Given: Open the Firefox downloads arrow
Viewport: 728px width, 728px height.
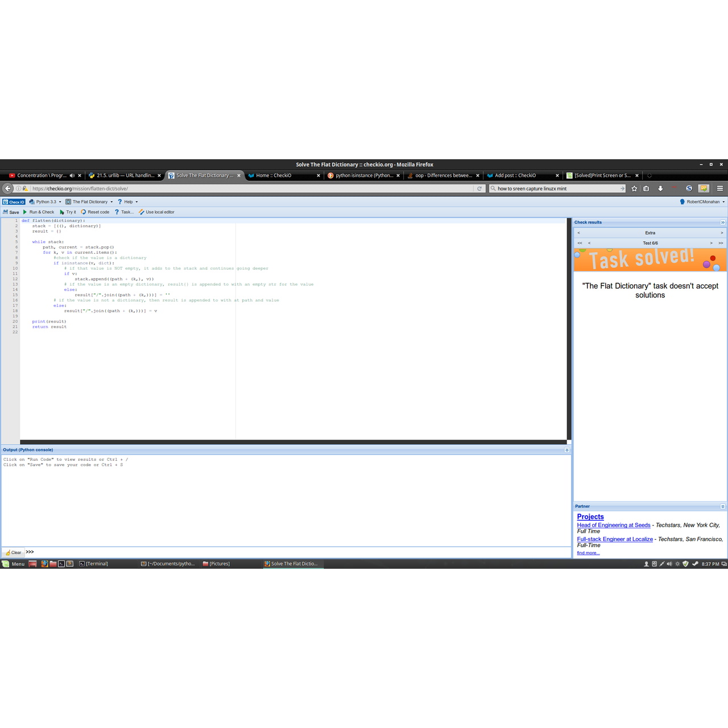Looking at the screenshot, I should coord(660,189).
